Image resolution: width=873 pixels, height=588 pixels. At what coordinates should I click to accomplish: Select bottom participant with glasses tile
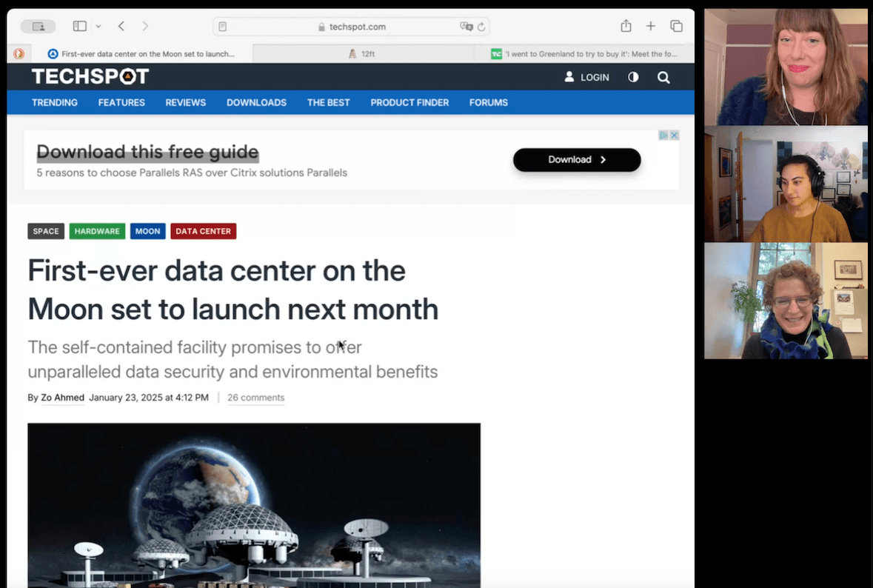click(x=786, y=301)
